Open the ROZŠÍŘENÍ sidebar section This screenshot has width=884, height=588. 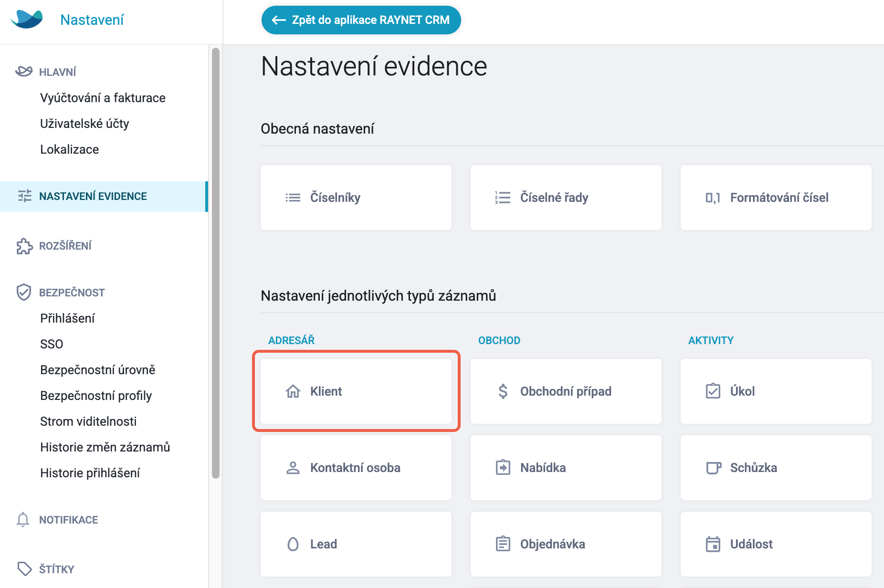65,246
